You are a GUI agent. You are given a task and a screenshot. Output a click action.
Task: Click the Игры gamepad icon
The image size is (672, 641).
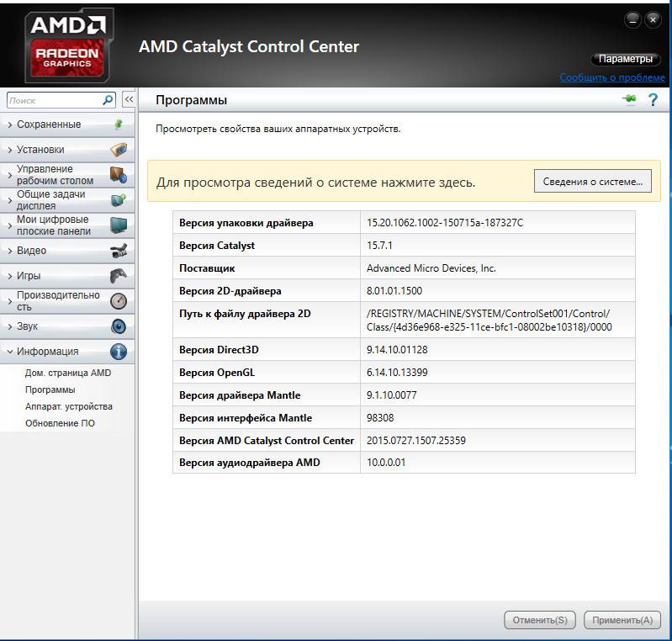pos(119,276)
